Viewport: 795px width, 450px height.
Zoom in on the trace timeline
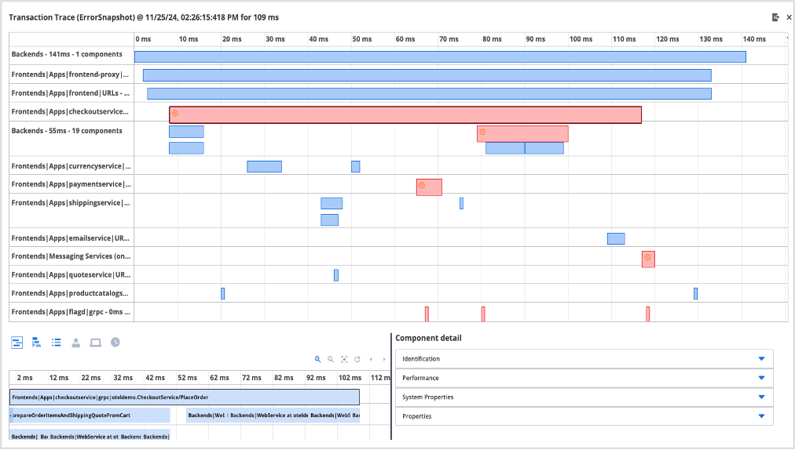(318, 359)
